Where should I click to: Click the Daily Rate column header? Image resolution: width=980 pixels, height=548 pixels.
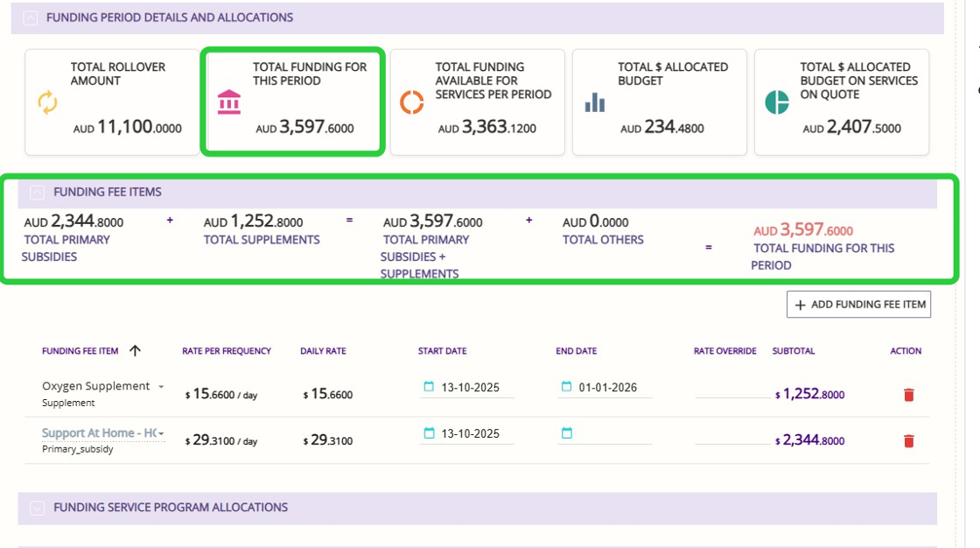pos(323,351)
